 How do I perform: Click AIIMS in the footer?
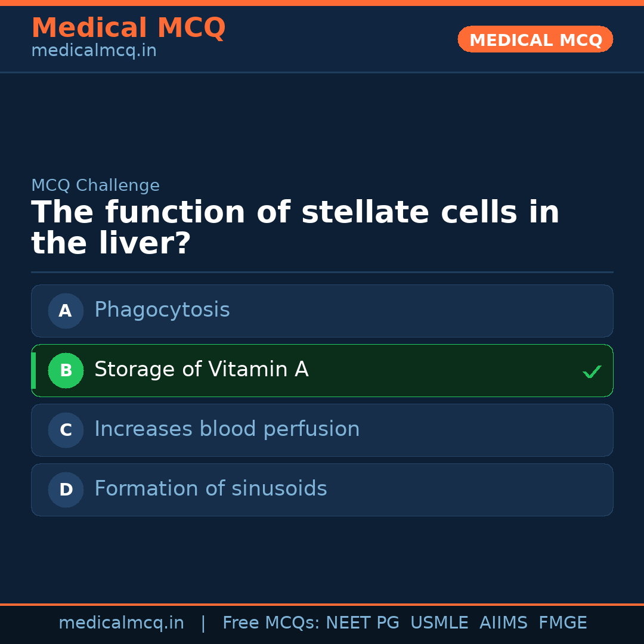(x=503, y=623)
